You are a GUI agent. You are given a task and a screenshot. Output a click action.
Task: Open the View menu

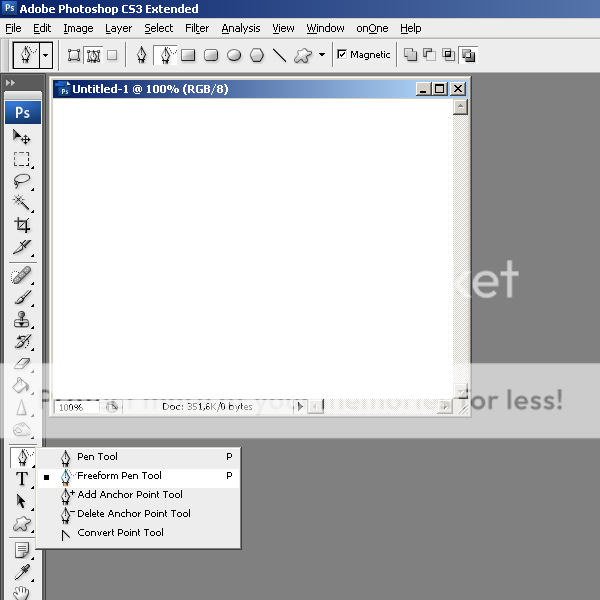click(283, 28)
